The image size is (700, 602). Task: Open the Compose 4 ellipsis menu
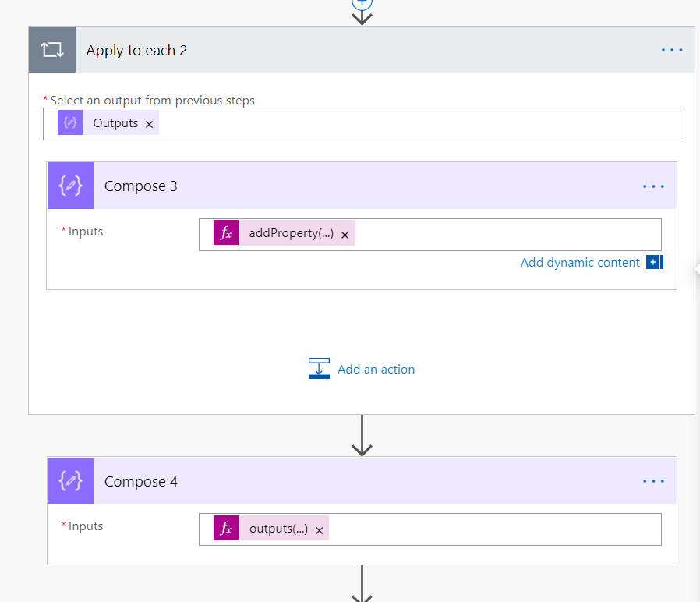tap(653, 481)
